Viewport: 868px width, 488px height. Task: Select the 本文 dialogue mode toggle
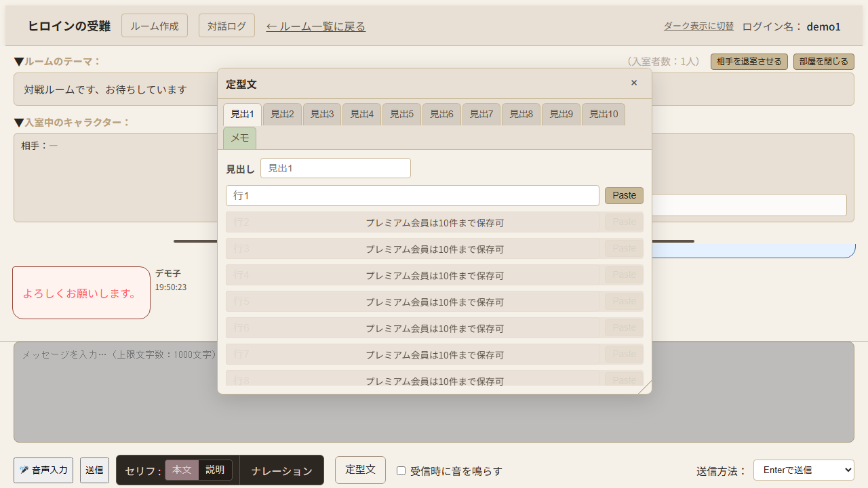(x=182, y=470)
